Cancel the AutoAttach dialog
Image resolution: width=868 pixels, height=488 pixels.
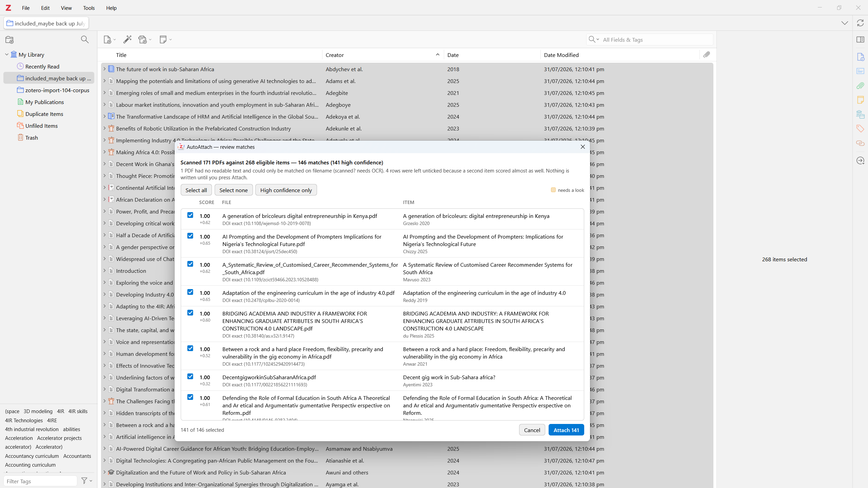click(532, 430)
